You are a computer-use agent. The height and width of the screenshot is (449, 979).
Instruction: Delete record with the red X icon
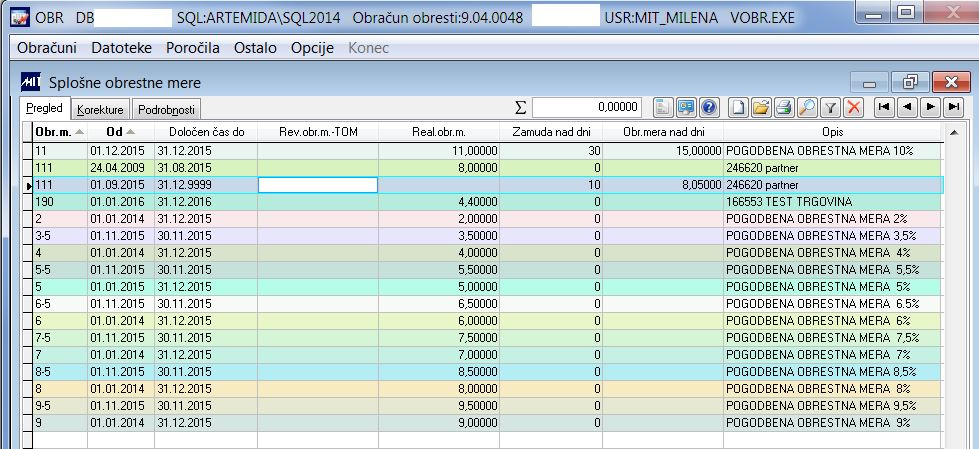click(x=853, y=108)
